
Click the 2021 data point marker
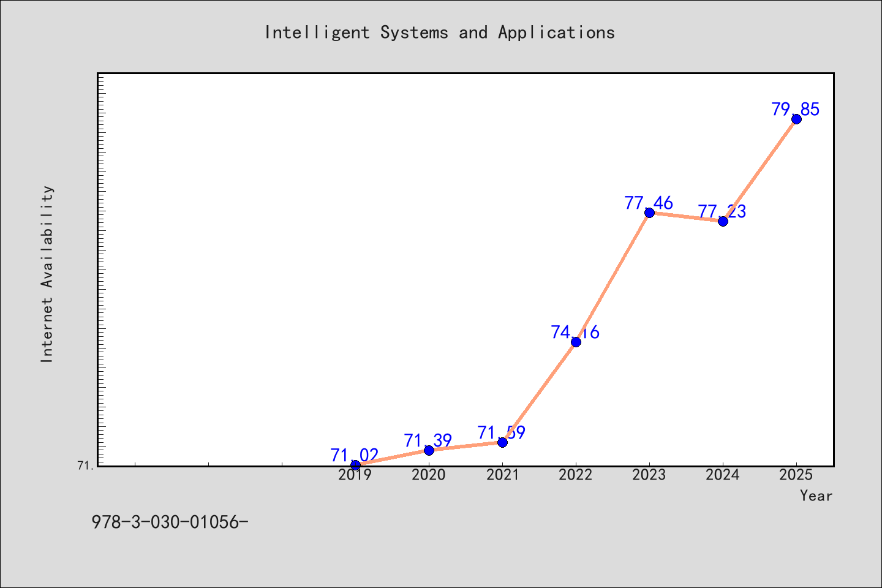[502, 442]
